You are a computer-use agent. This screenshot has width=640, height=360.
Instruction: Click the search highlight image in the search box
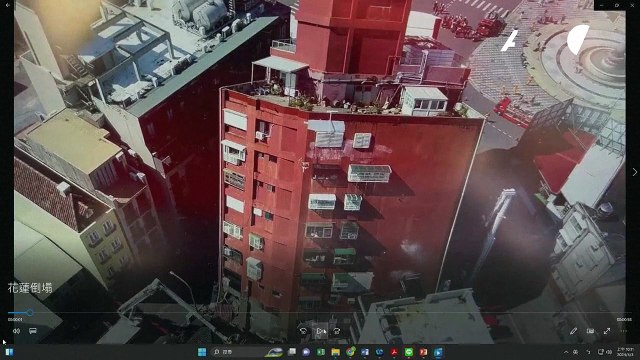274,352
